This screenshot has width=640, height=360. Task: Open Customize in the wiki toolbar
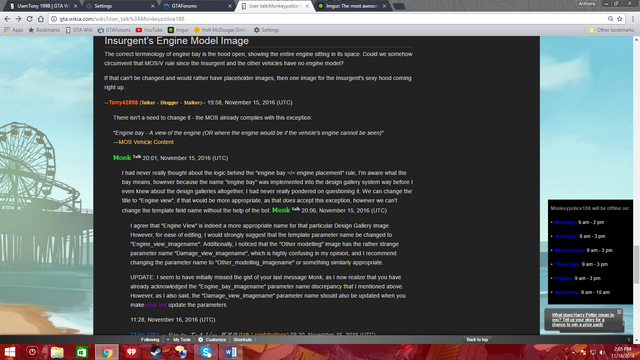212,340
